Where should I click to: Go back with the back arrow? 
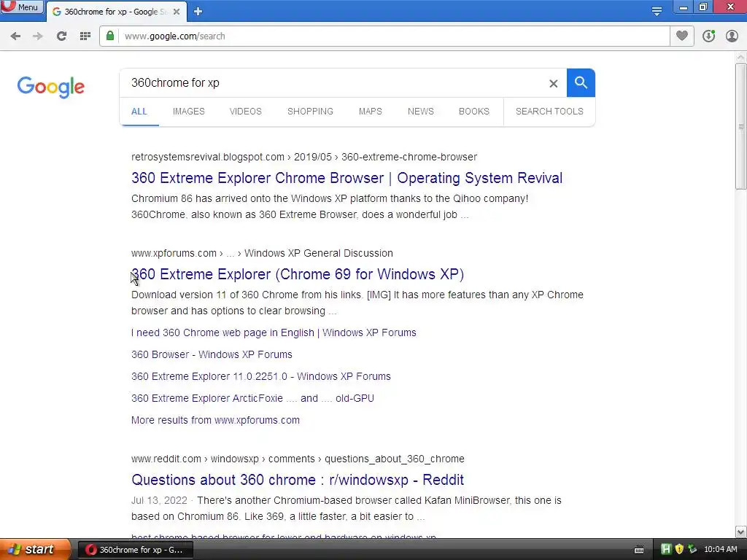coord(15,36)
